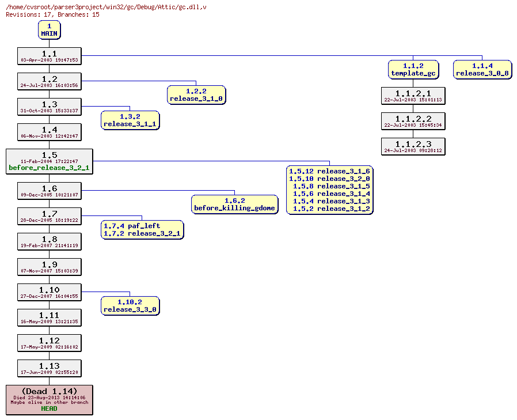Click the HEAD tag label
The width and height of the screenshot is (517, 420).
point(49,409)
